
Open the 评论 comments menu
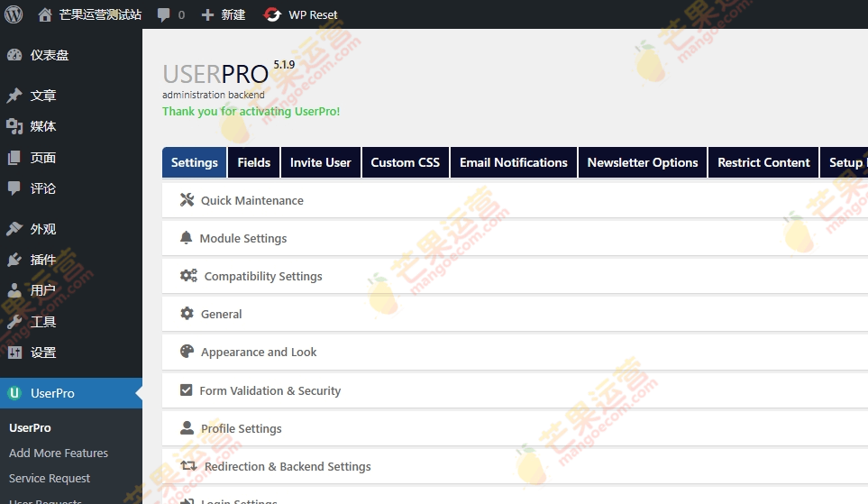click(71, 188)
